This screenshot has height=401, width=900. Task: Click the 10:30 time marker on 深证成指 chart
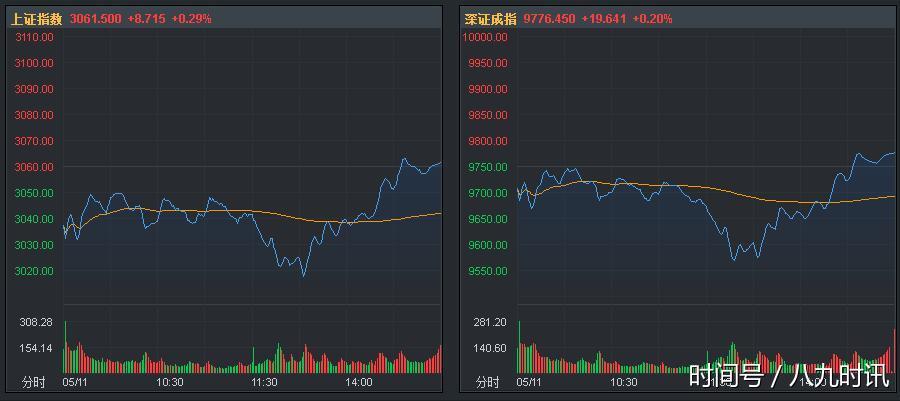coord(623,382)
